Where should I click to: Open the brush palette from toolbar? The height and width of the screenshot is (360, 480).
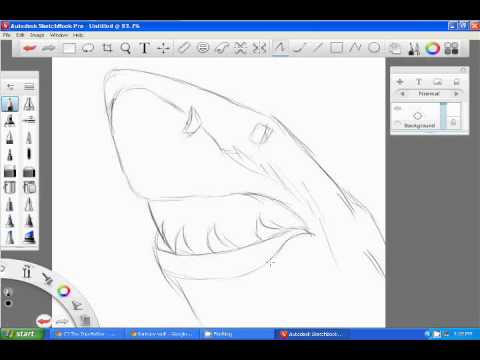pos(414,49)
